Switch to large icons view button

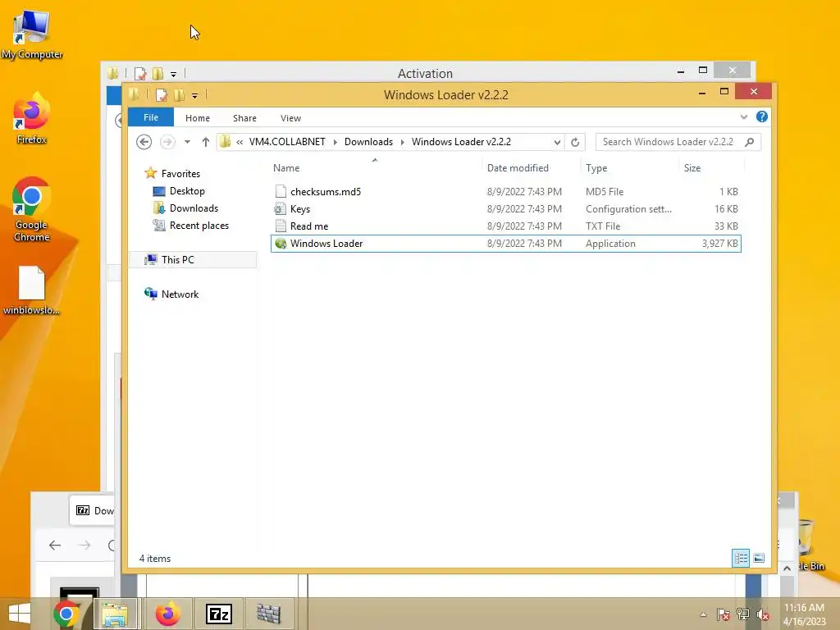(759, 558)
